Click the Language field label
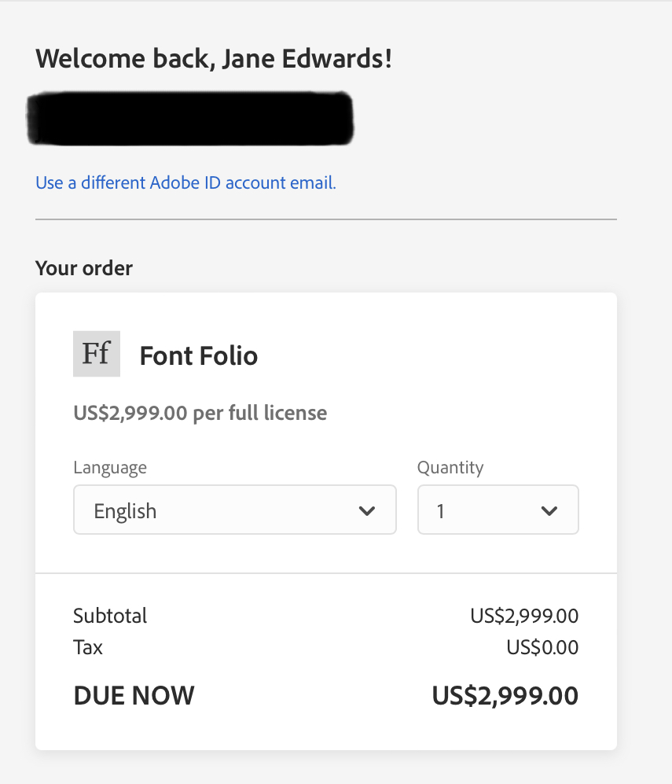 110,468
